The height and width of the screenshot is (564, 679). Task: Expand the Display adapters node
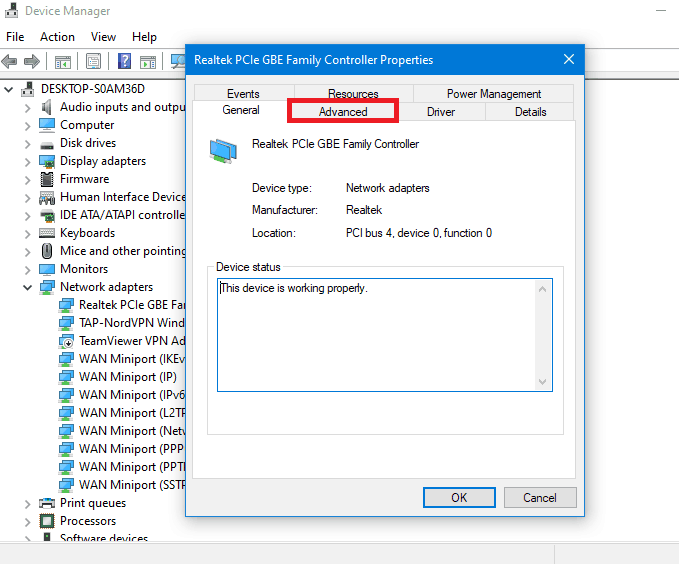(x=28, y=162)
